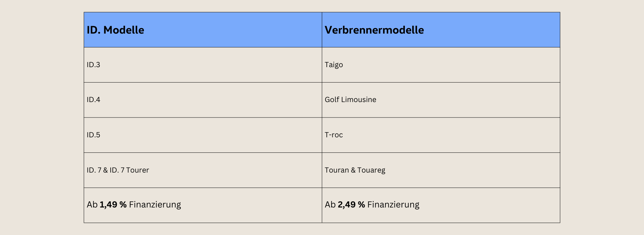This screenshot has height=235, width=644.
Task: Click the ampersand between the ID. 7 models
Action: pyautogui.click(x=105, y=170)
